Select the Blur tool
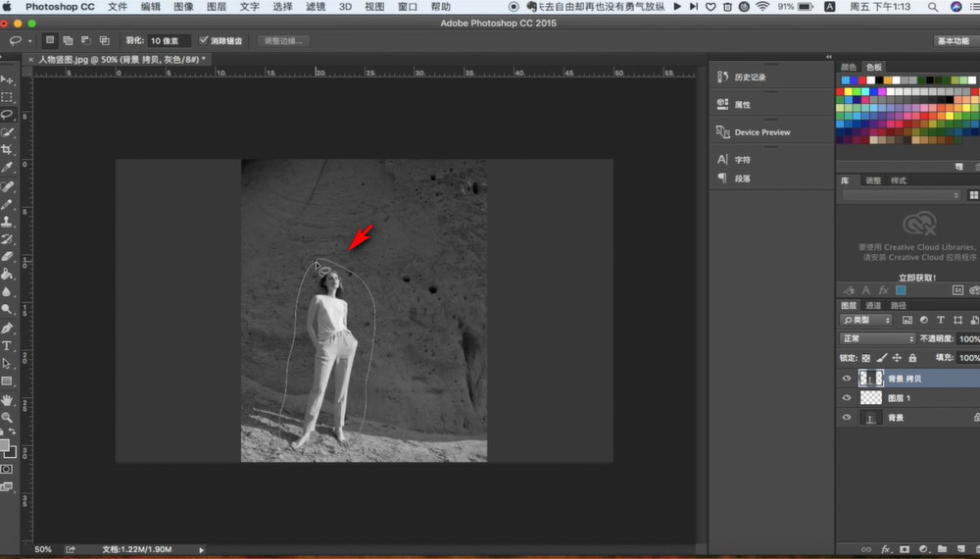The height and width of the screenshot is (559, 980). tap(7, 291)
